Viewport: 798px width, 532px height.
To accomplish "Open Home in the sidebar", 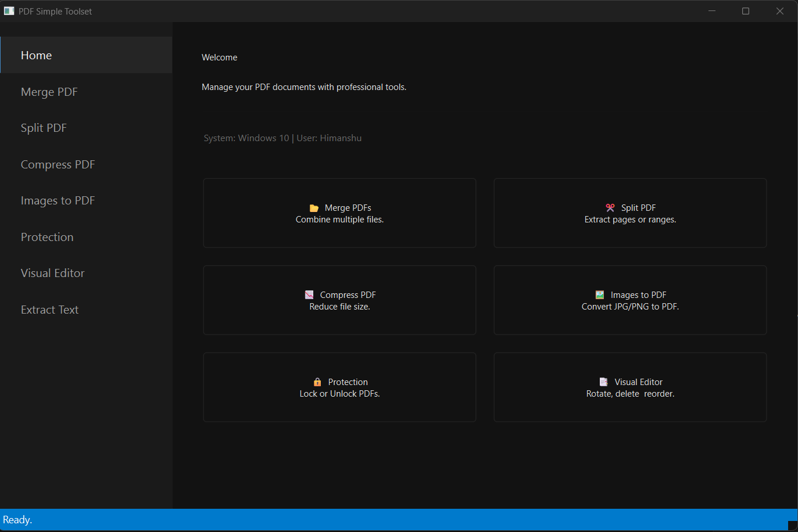I will coord(36,55).
